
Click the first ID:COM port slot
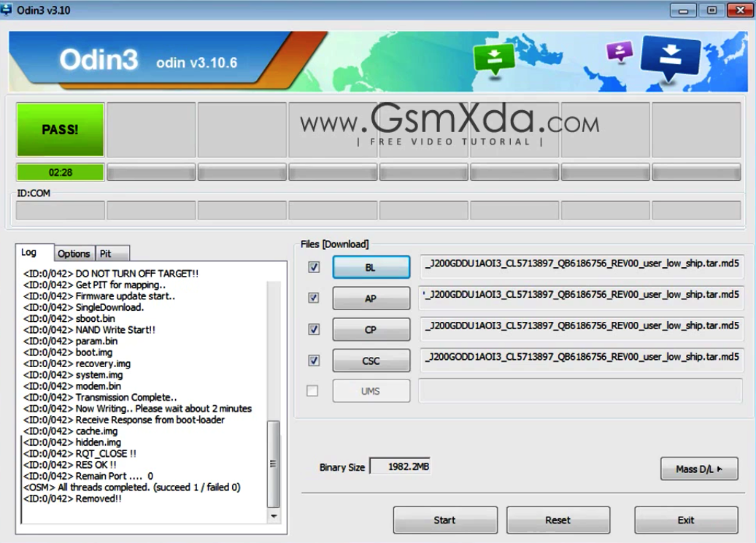click(61, 210)
